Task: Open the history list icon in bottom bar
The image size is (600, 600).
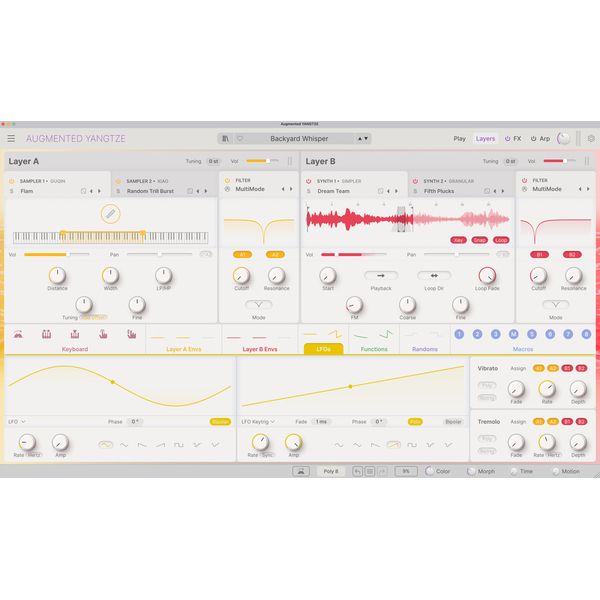Action: coord(370,471)
